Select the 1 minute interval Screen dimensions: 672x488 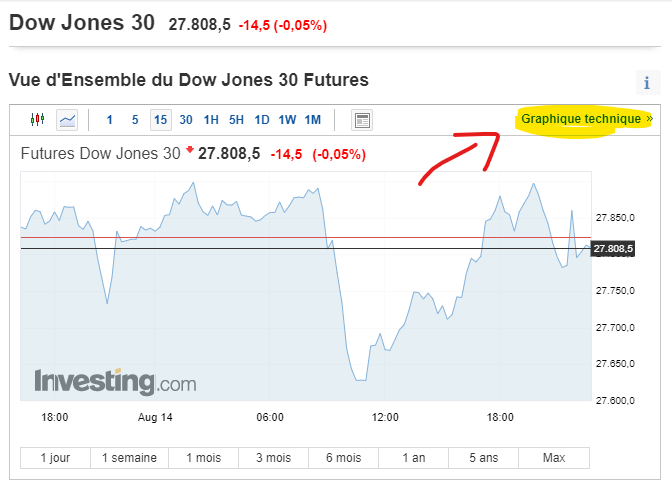(110, 120)
